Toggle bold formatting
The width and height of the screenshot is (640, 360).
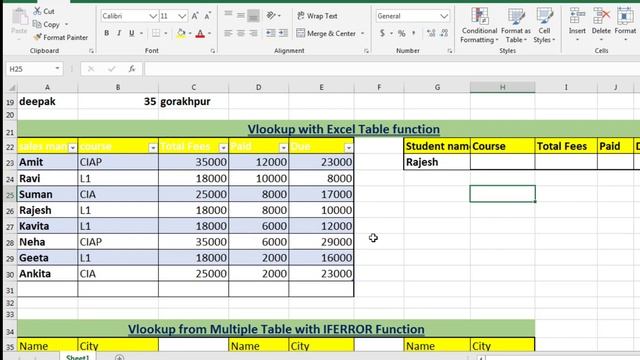pos(107,33)
